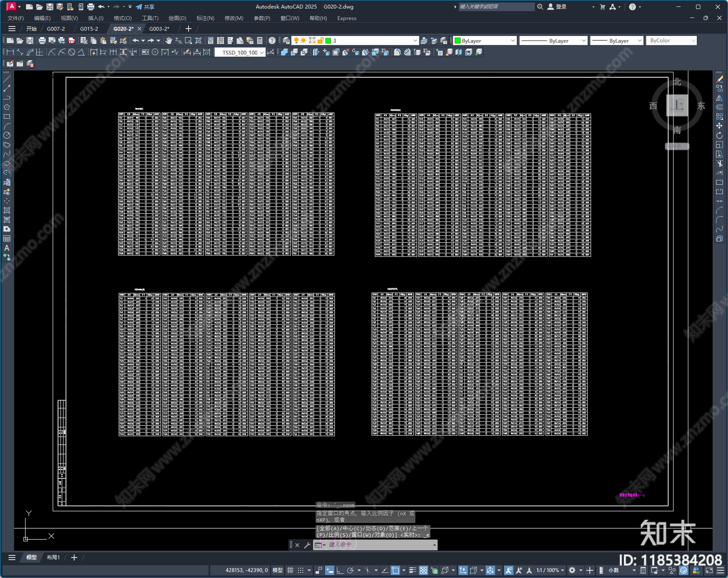Switch to the G015-2 drawing tab
This screenshot has height=578, width=728.
[x=89, y=29]
